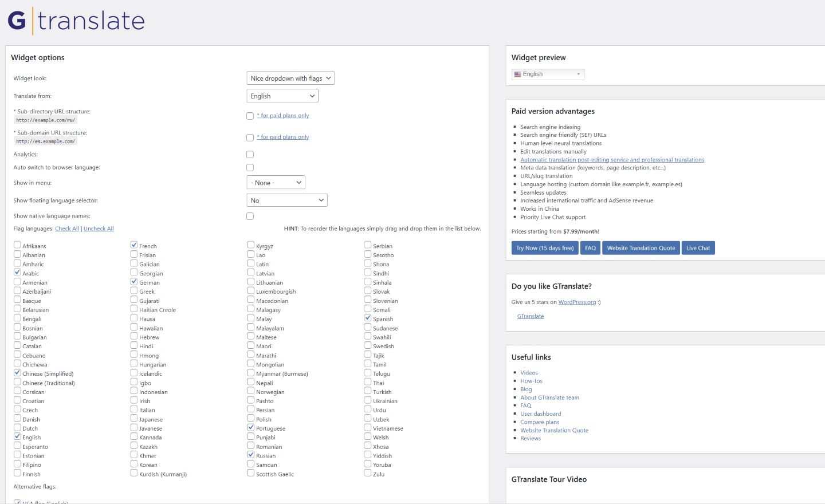
Task: Click the Uncheck All link
Action: (99, 229)
